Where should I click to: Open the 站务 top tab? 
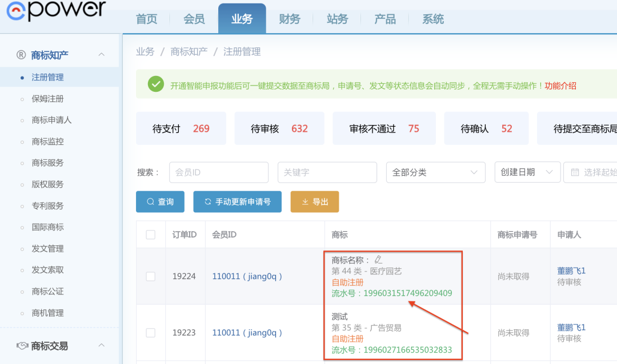coord(337,19)
